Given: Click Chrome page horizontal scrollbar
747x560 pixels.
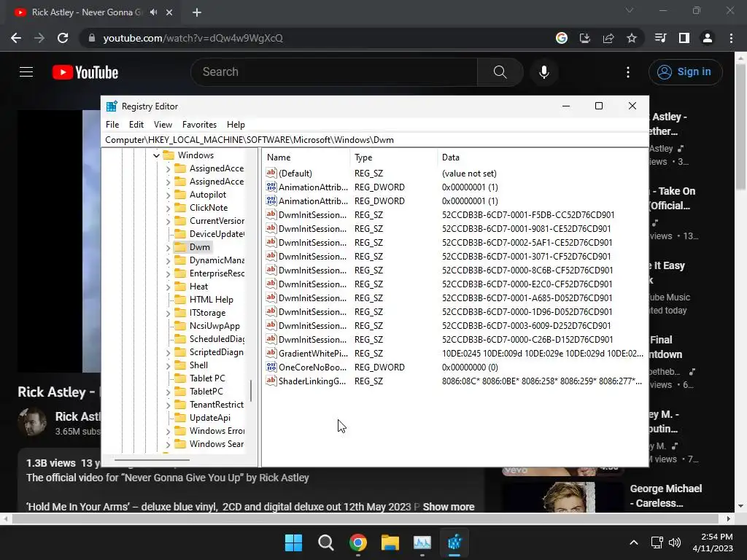Looking at the screenshot, I should coord(365,518).
